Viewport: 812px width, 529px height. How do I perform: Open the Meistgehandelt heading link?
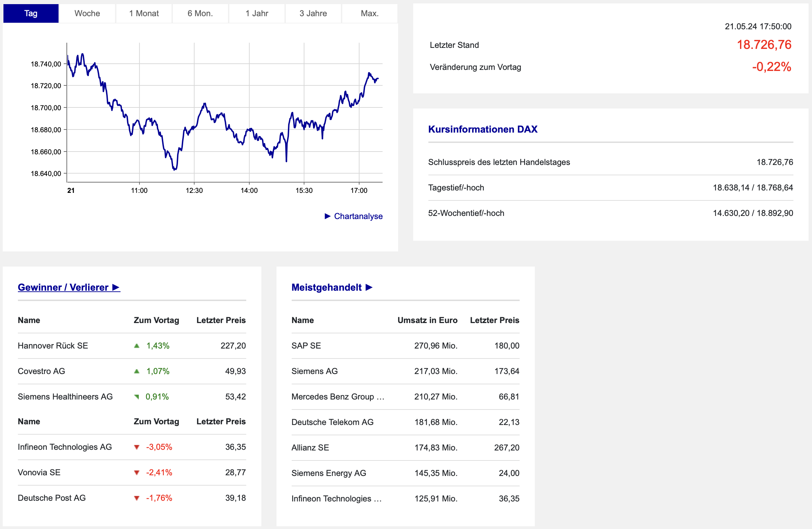click(x=326, y=287)
